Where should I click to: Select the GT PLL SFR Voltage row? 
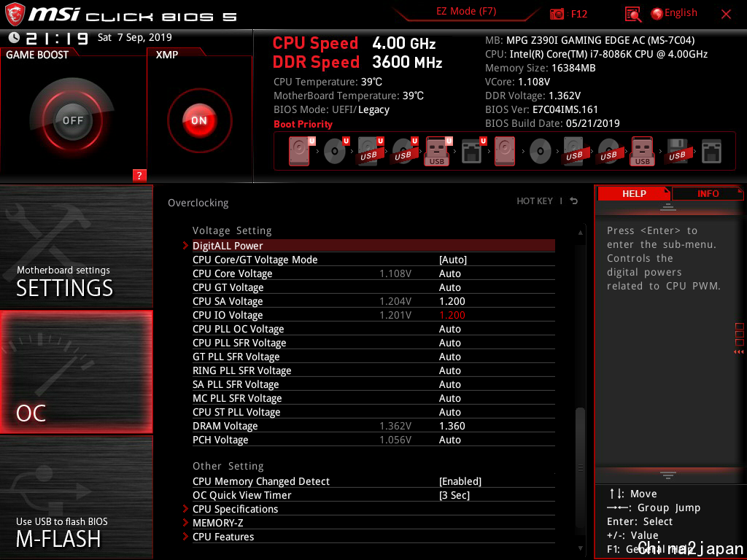pyautogui.click(x=373, y=356)
